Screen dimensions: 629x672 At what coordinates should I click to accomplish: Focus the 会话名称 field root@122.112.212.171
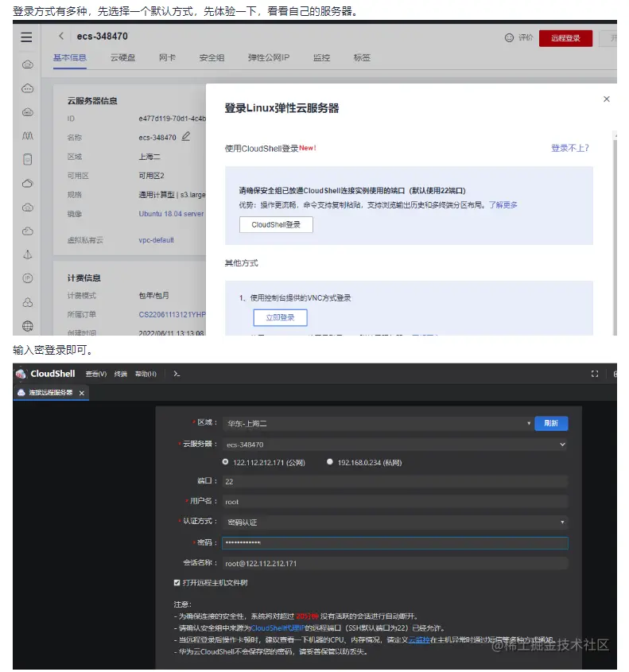coord(395,563)
